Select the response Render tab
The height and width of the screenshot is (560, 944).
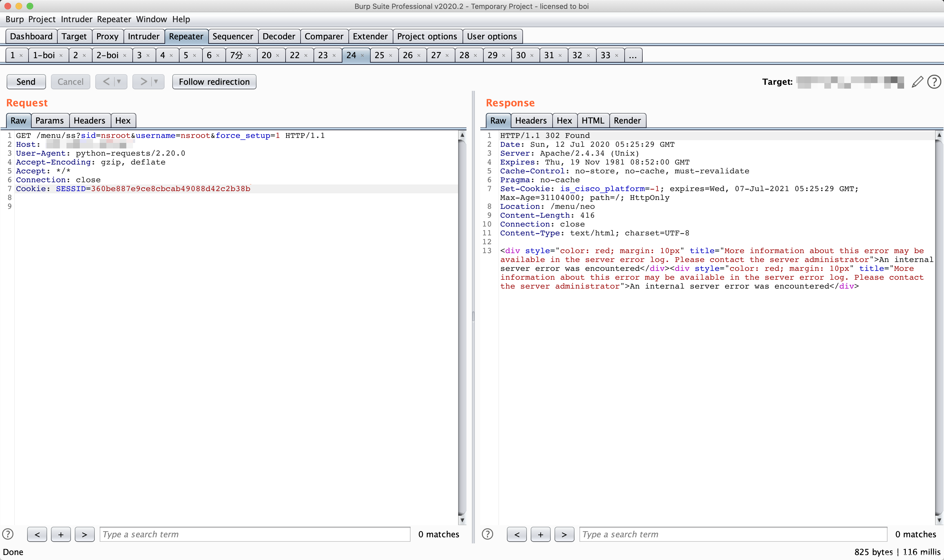pos(627,120)
